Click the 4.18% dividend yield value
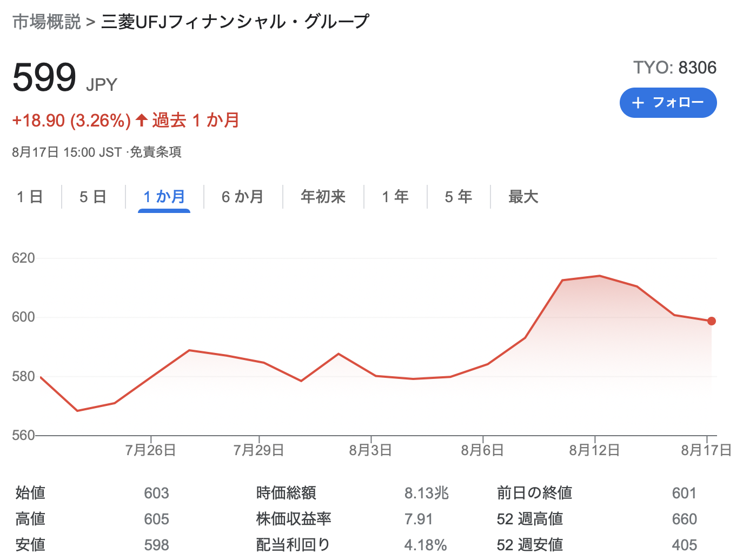 click(426, 545)
